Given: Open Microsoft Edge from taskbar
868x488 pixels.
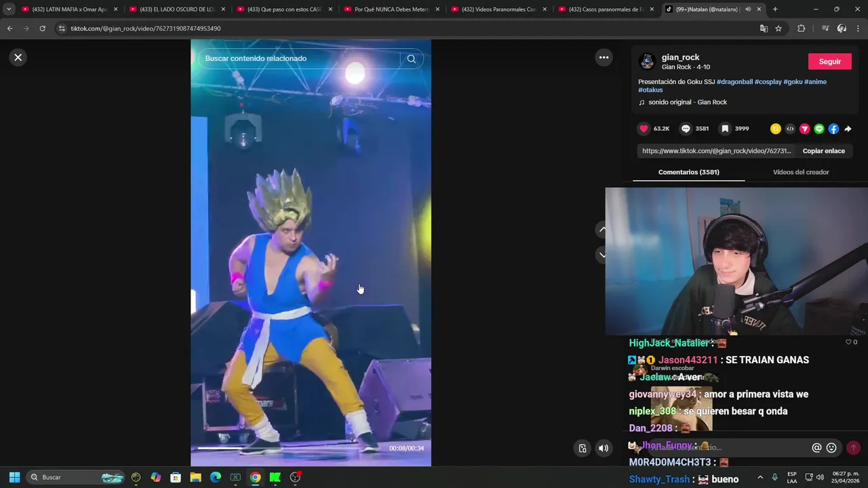Looking at the screenshot, I should click(216, 477).
